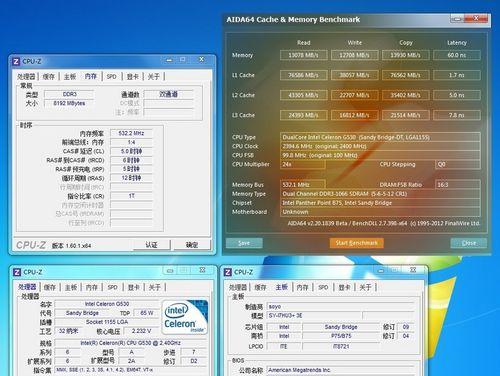The image size is (500, 376).
Task: Click the Intel Celeron inside logo
Action: (x=184, y=317)
